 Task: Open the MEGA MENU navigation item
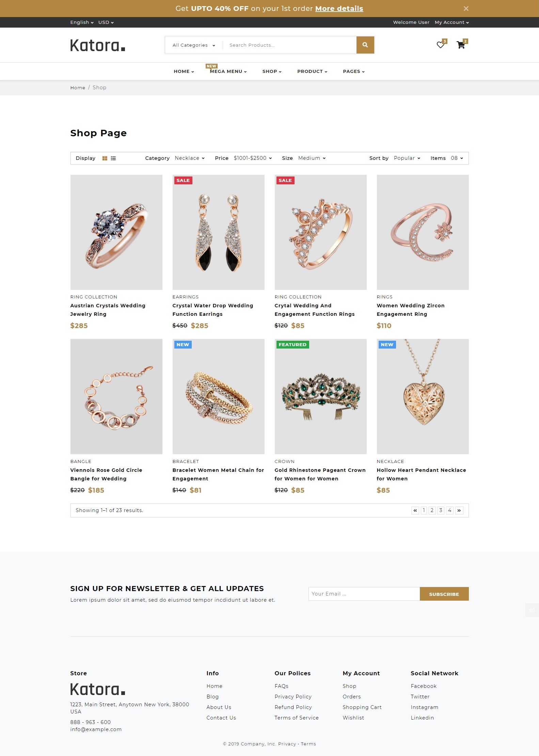tap(228, 71)
